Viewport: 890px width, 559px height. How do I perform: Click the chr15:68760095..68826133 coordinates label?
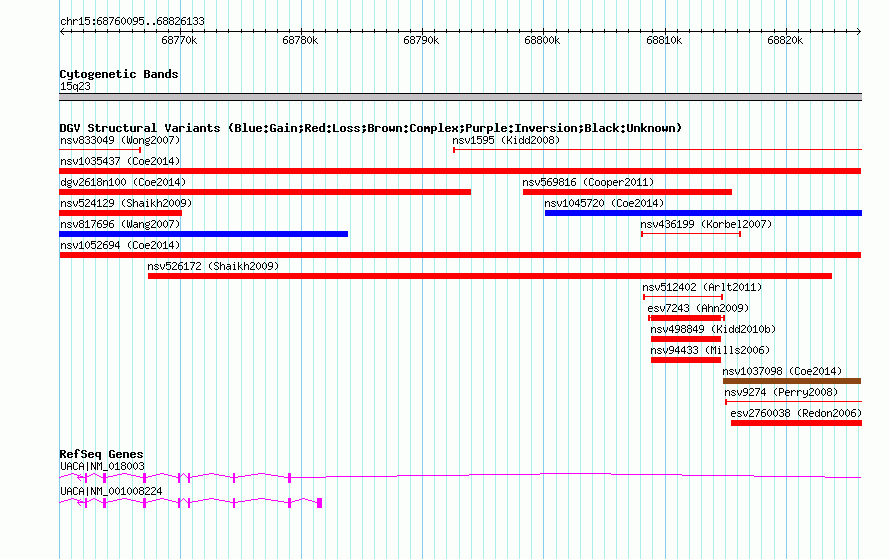pos(132,21)
